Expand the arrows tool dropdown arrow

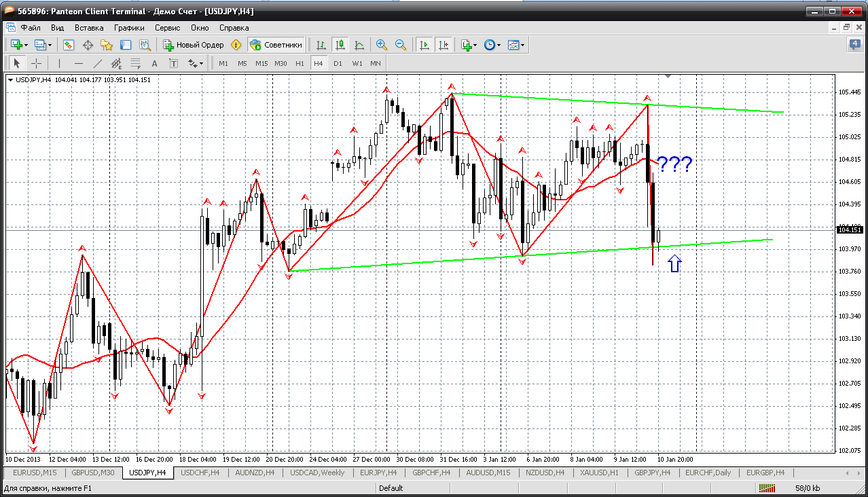point(201,63)
